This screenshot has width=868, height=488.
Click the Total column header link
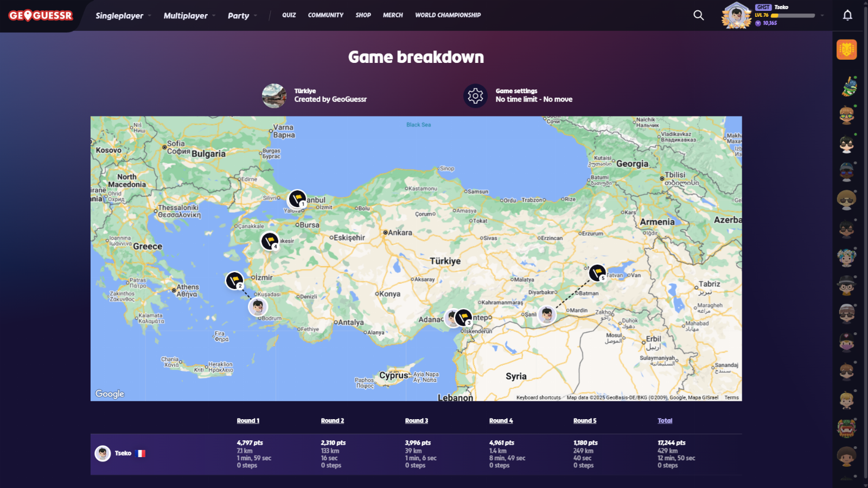[x=665, y=421]
